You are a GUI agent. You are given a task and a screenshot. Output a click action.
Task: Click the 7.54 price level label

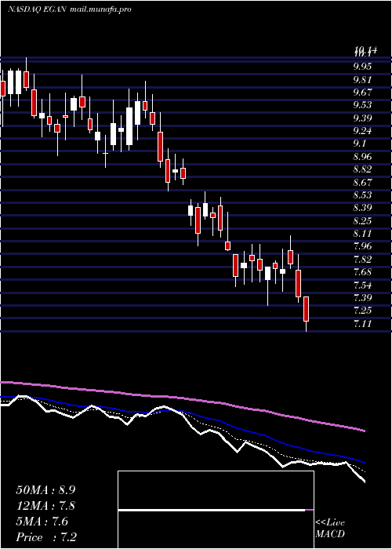pos(363,285)
